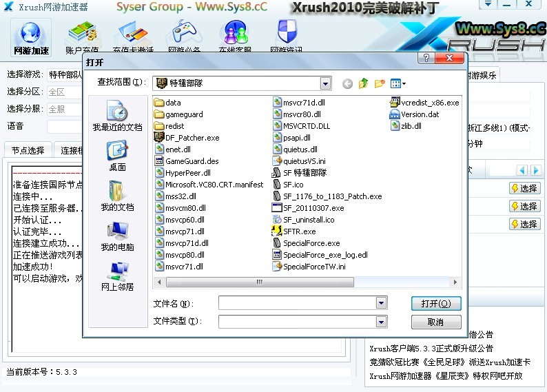Open the recharge card activation icon
This screenshot has height=392, width=547.
tap(133, 37)
